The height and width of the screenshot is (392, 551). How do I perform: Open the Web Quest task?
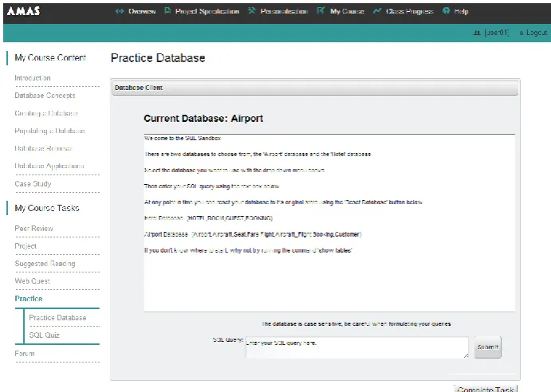tap(33, 281)
